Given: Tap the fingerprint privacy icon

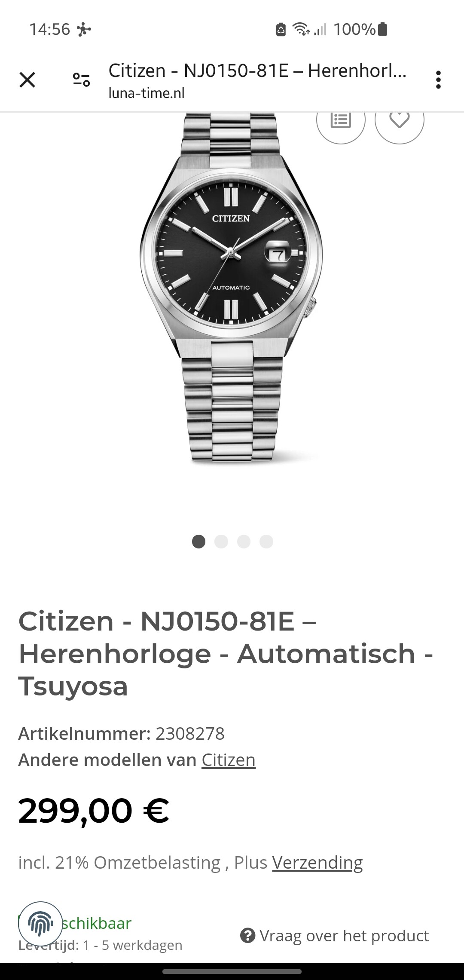Looking at the screenshot, I should point(40,923).
